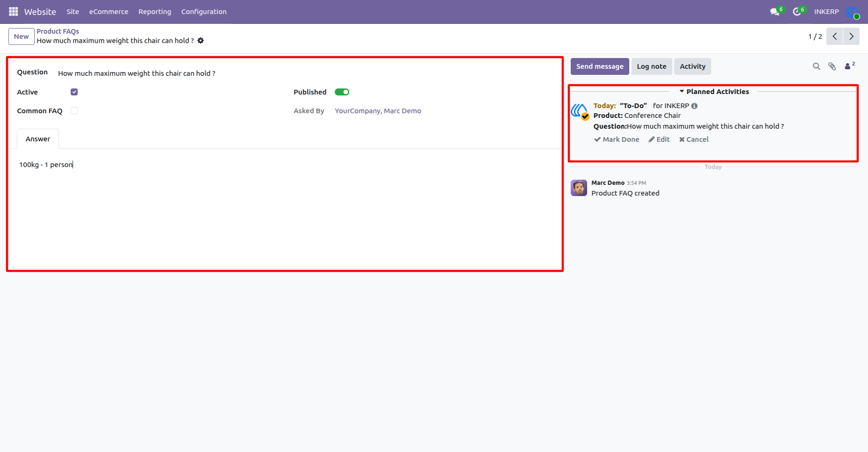
Task: Show followers icon
Action: click(849, 66)
